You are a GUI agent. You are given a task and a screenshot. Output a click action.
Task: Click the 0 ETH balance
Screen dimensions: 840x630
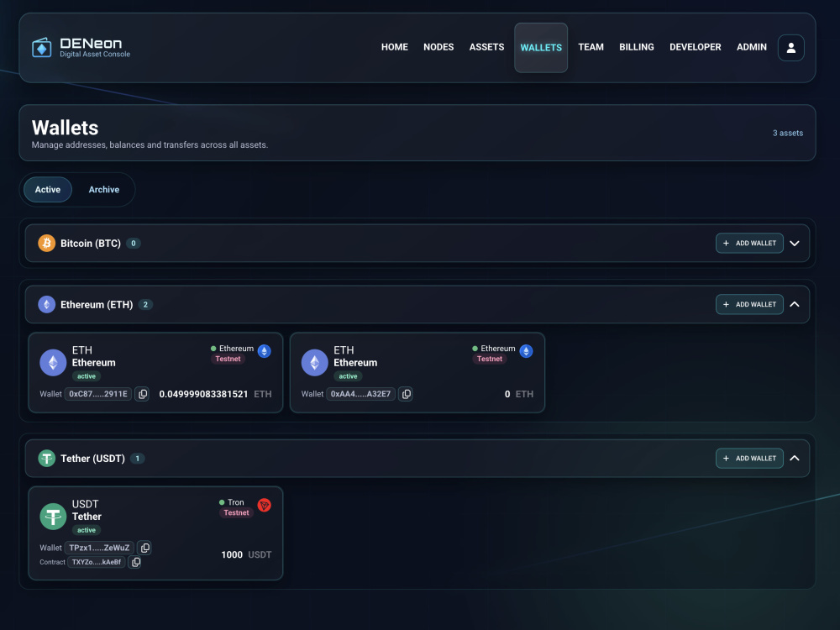click(519, 394)
